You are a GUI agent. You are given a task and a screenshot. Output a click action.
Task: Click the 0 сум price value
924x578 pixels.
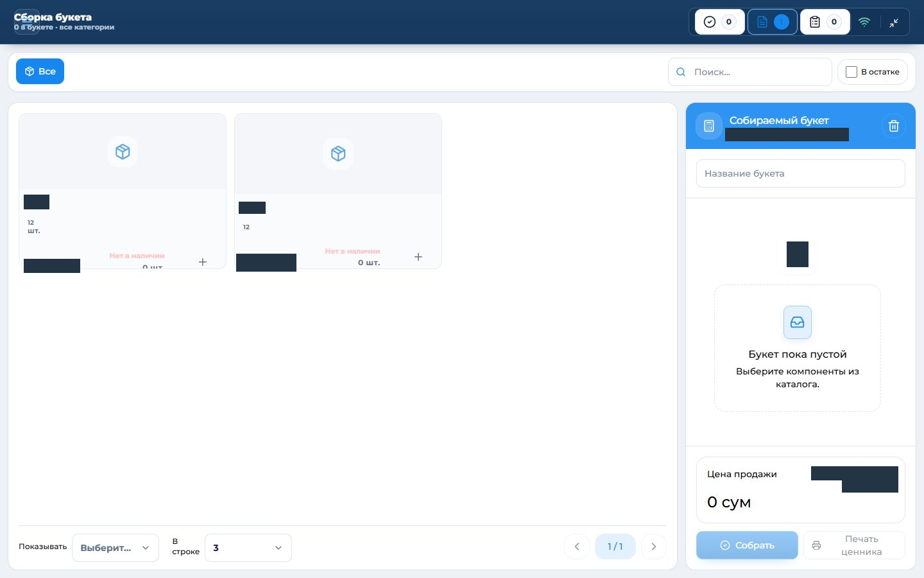(x=729, y=502)
